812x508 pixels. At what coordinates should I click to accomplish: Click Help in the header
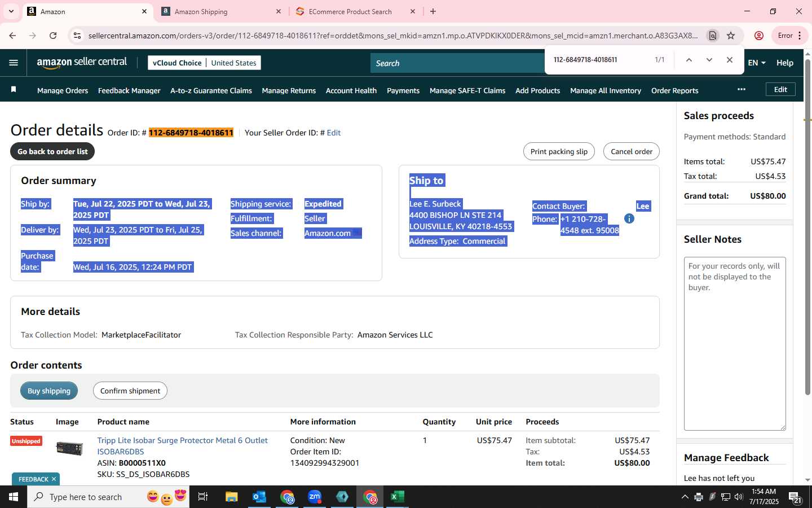[x=785, y=63]
